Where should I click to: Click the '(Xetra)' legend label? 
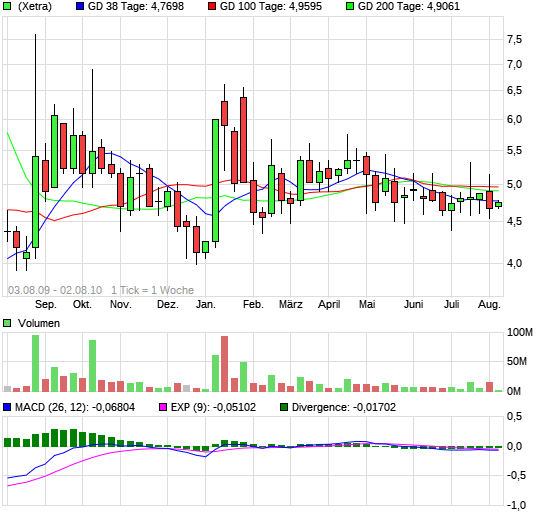(34, 6)
